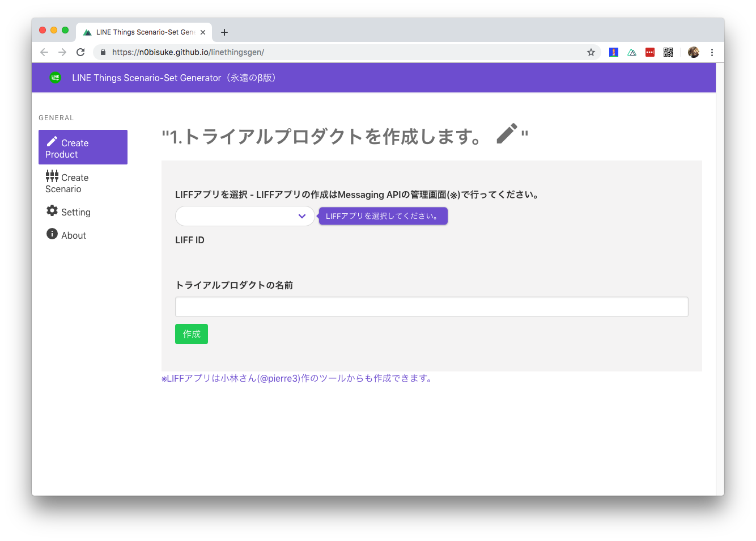Open Create Scenario sidebar item

(x=83, y=182)
